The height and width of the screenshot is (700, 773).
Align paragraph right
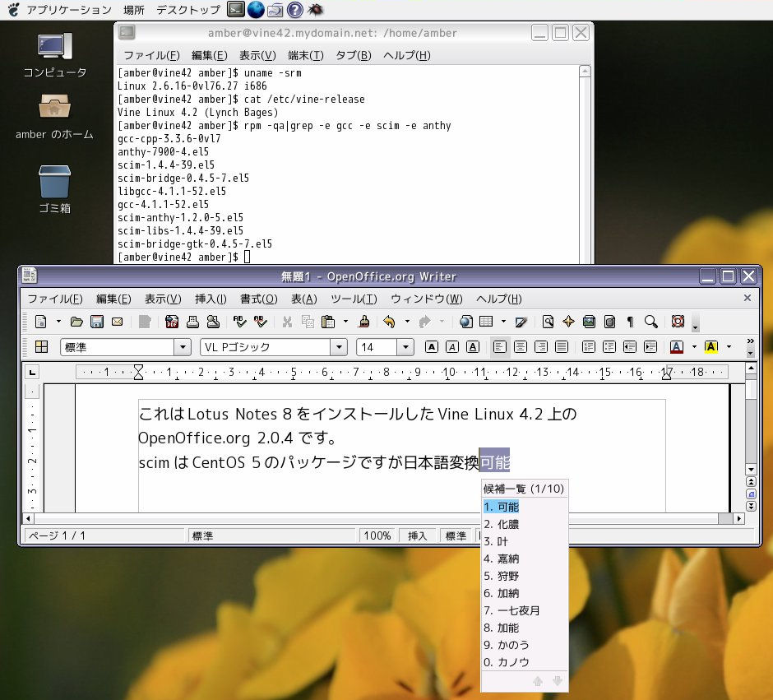[541, 347]
